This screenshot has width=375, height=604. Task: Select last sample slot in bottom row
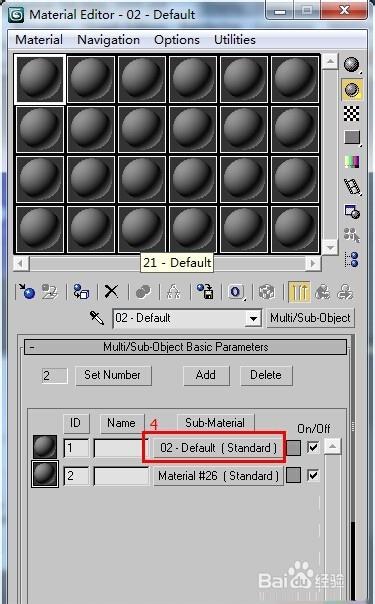coord(295,229)
